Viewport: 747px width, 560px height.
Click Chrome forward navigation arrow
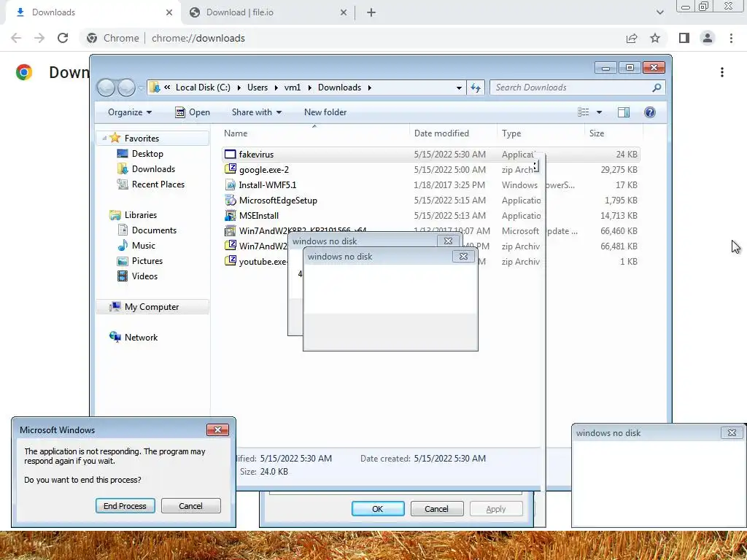(x=39, y=38)
